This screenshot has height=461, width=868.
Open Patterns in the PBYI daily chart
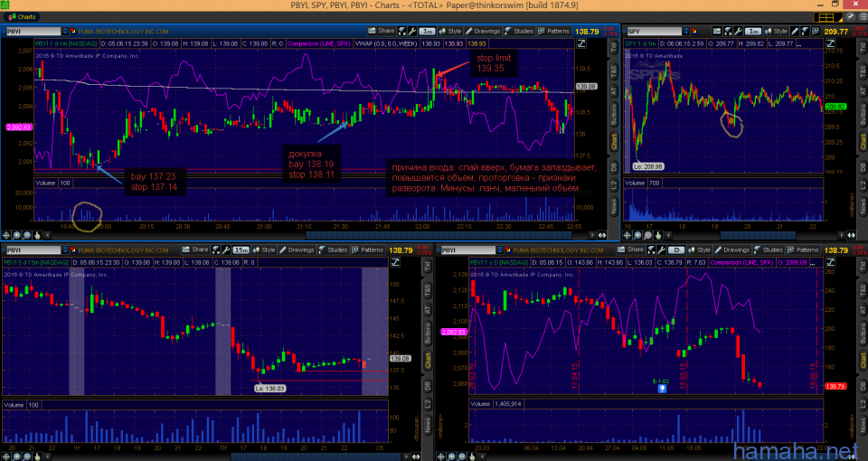[x=803, y=249]
